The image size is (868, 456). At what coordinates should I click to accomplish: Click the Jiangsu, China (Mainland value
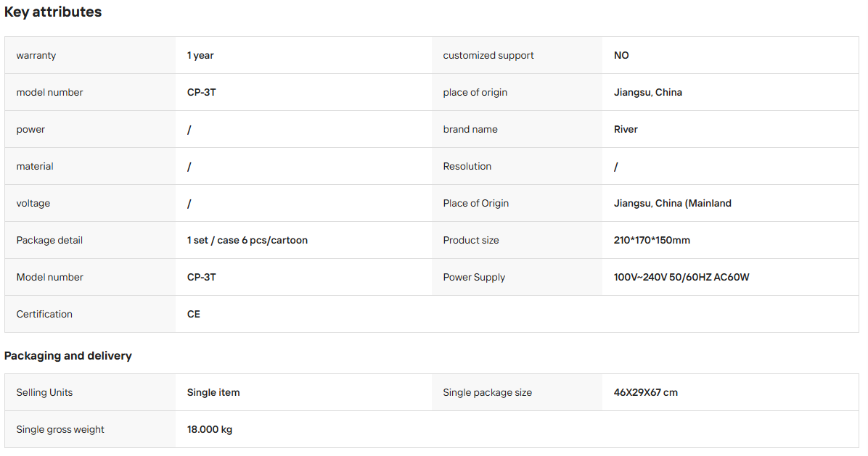click(673, 204)
